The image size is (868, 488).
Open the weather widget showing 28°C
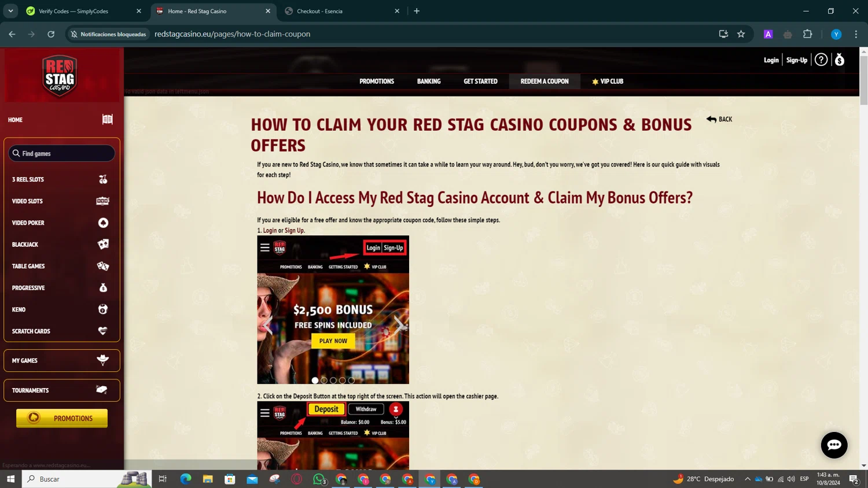tap(703, 479)
